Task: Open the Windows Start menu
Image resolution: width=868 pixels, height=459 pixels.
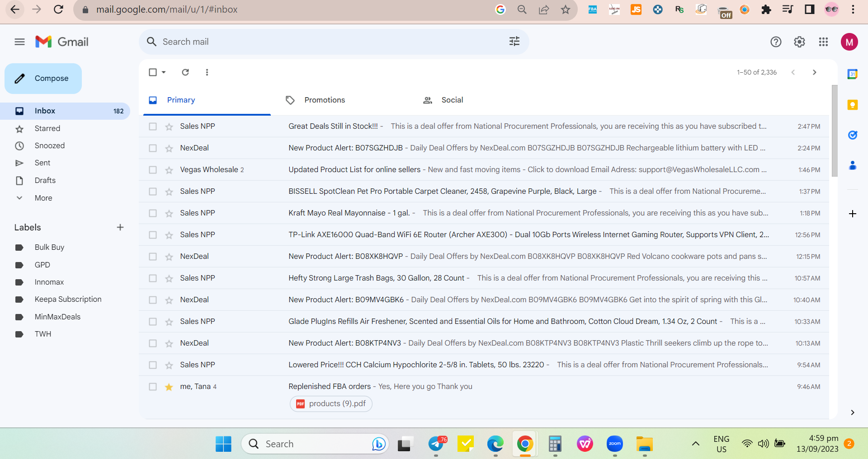Action: 223,444
